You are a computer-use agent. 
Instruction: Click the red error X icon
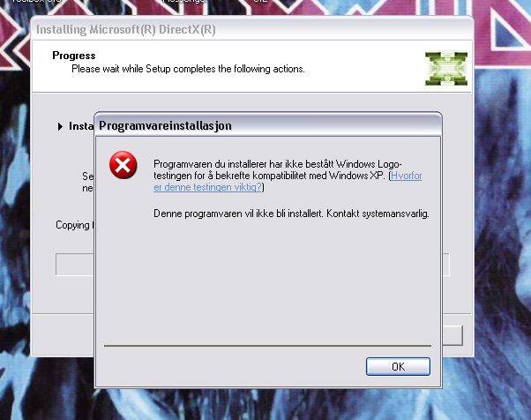coord(123,165)
